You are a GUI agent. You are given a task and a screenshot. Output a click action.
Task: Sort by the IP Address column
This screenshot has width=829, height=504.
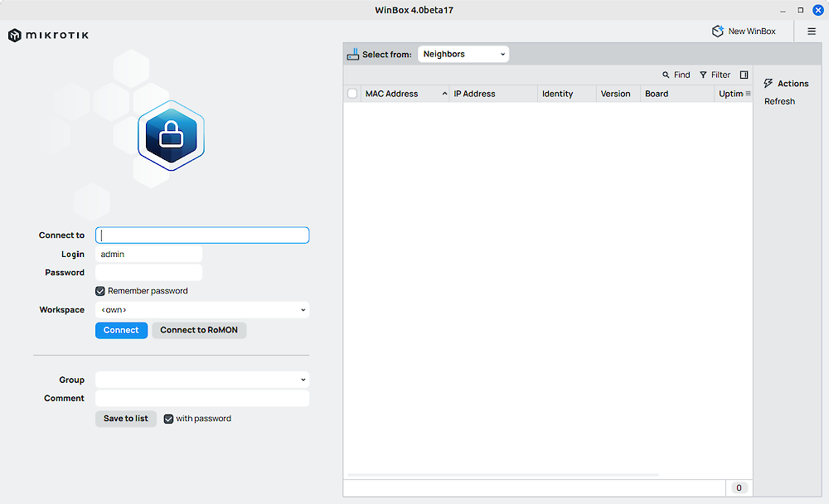click(x=493, y=94)
